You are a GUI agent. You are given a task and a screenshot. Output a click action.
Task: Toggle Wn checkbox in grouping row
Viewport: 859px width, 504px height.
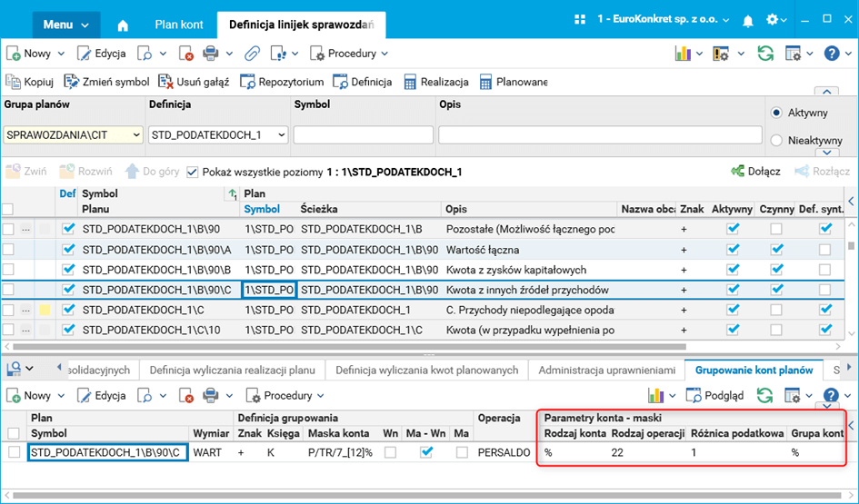390,452
